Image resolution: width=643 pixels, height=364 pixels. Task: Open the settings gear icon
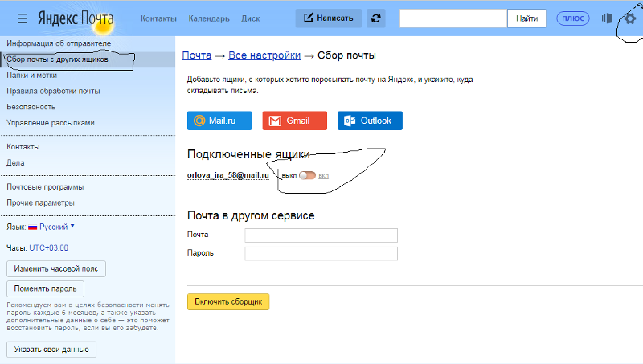click(630, 18)
